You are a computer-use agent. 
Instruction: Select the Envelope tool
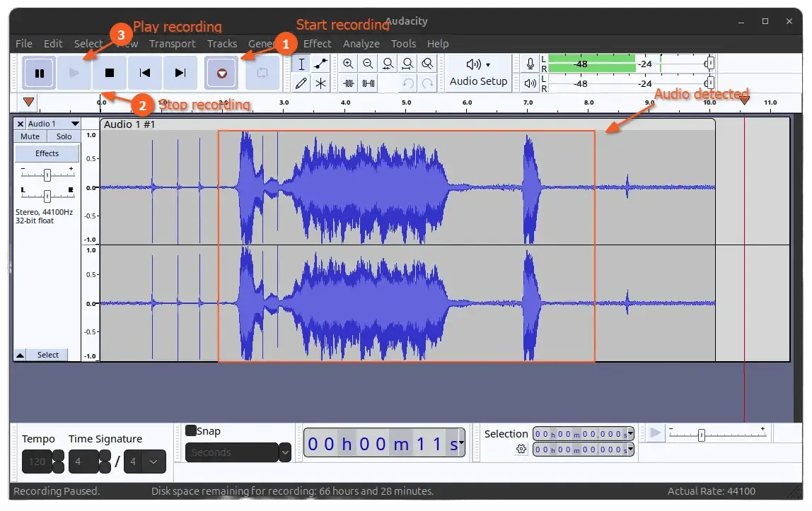click(320, 64)
